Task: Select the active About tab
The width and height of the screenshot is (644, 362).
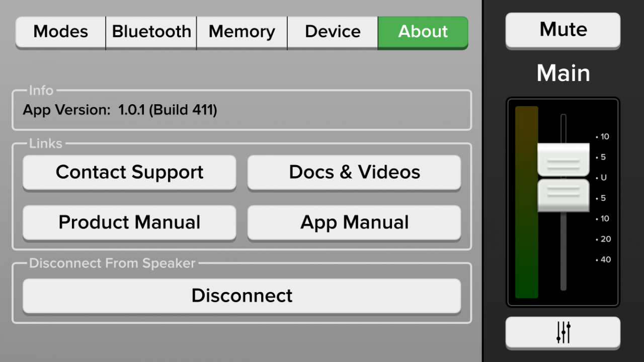Action: [423, 32]
